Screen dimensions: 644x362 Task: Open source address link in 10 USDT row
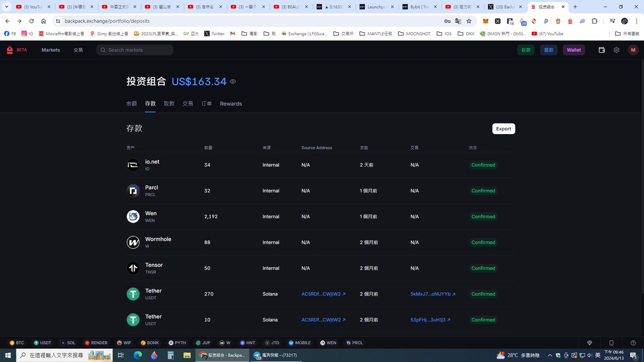324,320
